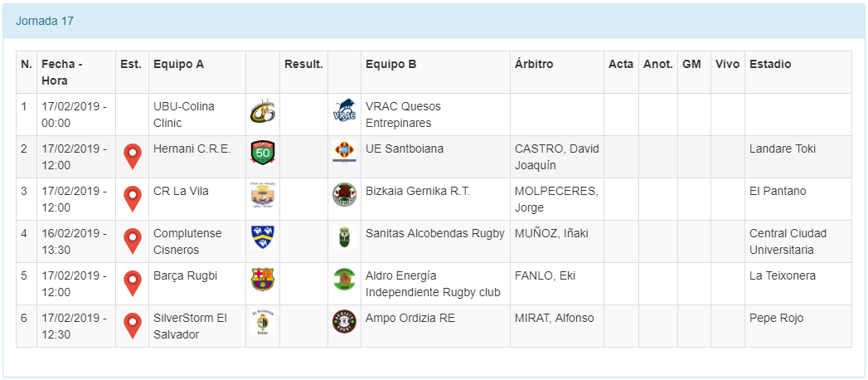Click the Bizkaia Gernika R.T. logo
The width and height of the screenshot is (868, 380).
[x=344, y=195]
